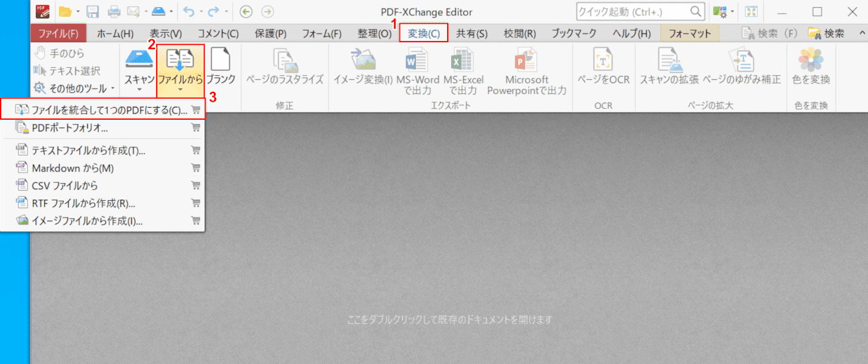868x364 pixels.
Task: Click the UI options gear icon
Action: (720, 11)
